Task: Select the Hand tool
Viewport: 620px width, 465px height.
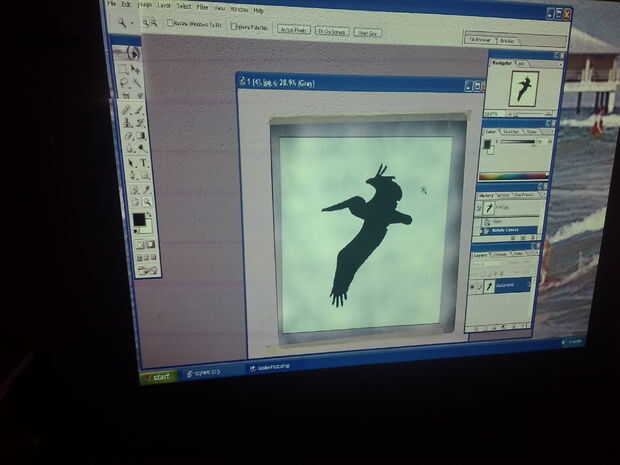Action: pos(135,202)
